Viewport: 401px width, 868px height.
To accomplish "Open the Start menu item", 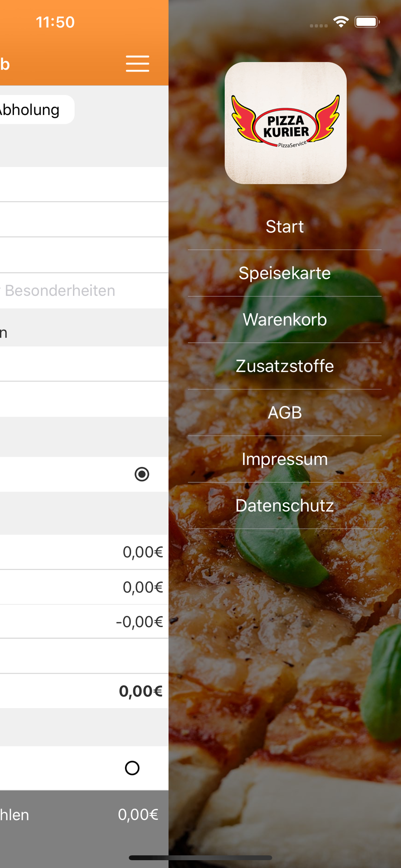I will pyautogui.click(x=285, y=227).
